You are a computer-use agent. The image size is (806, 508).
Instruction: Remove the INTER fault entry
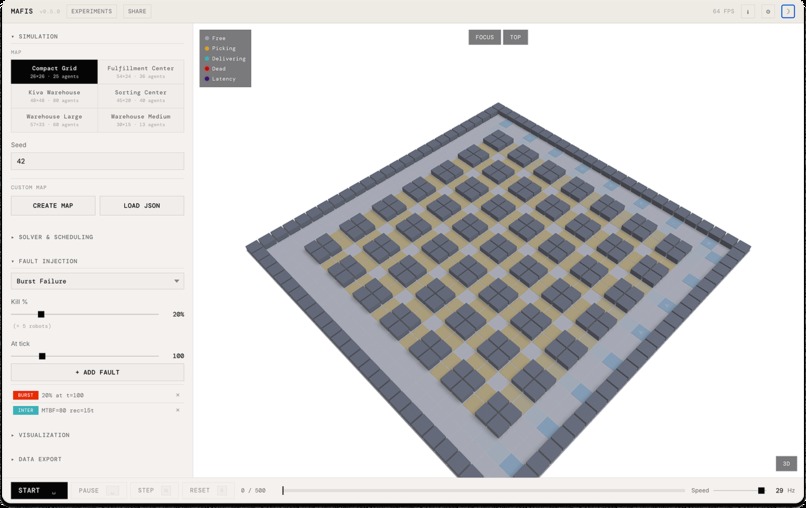pyautogui.click(x=178, y=410)
